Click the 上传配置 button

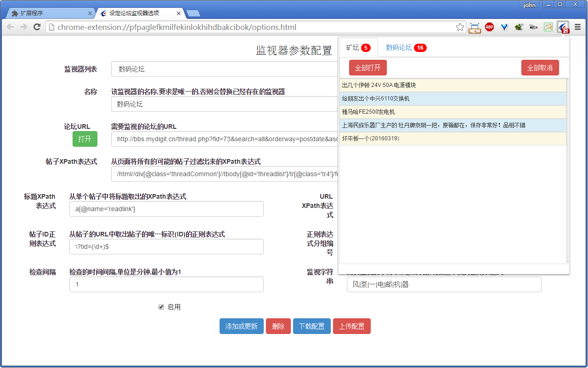point(352,326)
